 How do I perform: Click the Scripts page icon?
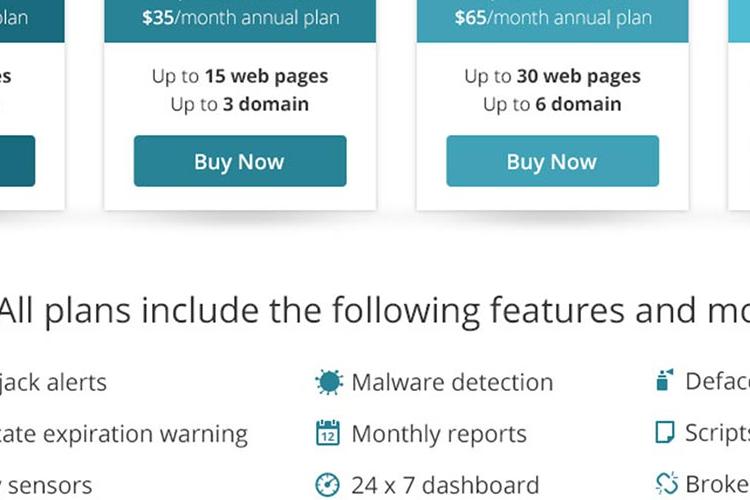(x=664, y=432)
